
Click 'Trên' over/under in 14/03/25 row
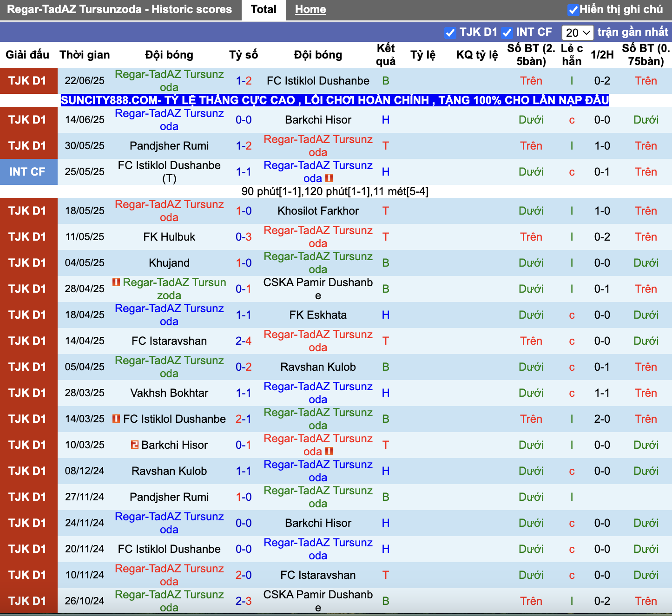tap(531, 419)
